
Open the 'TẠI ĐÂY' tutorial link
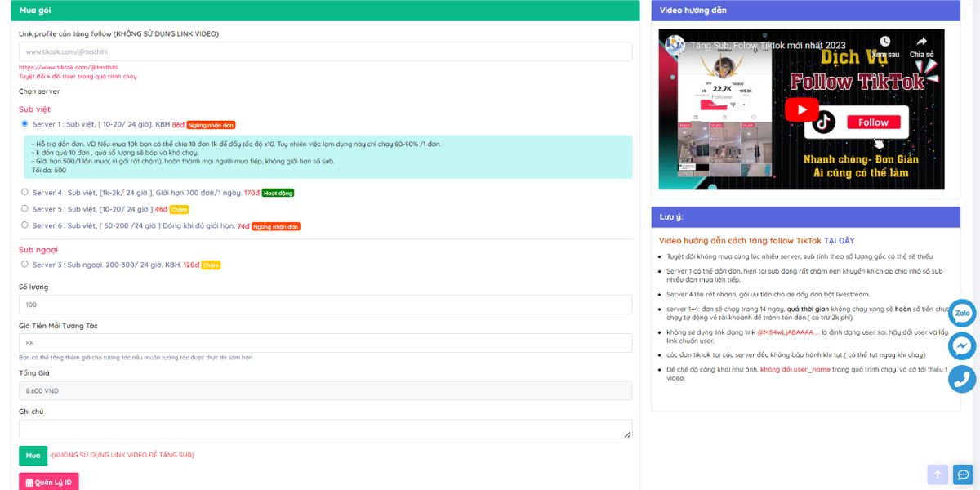pos(840,241)
